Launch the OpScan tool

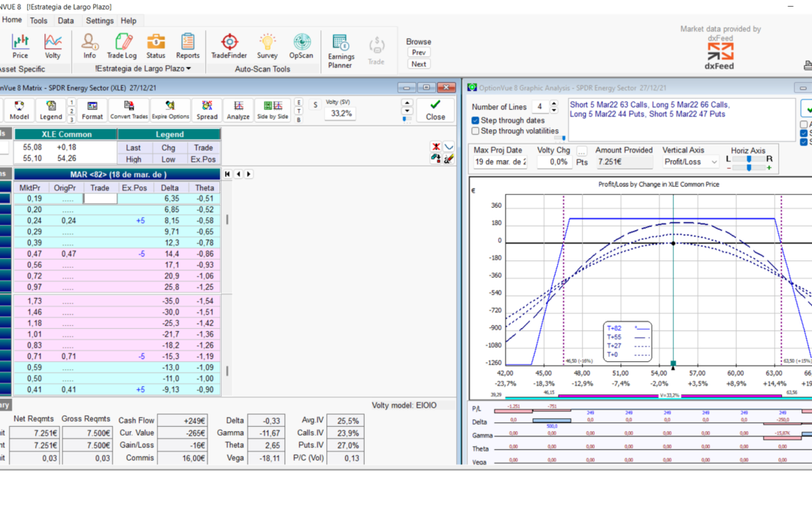tap(301, 46)
